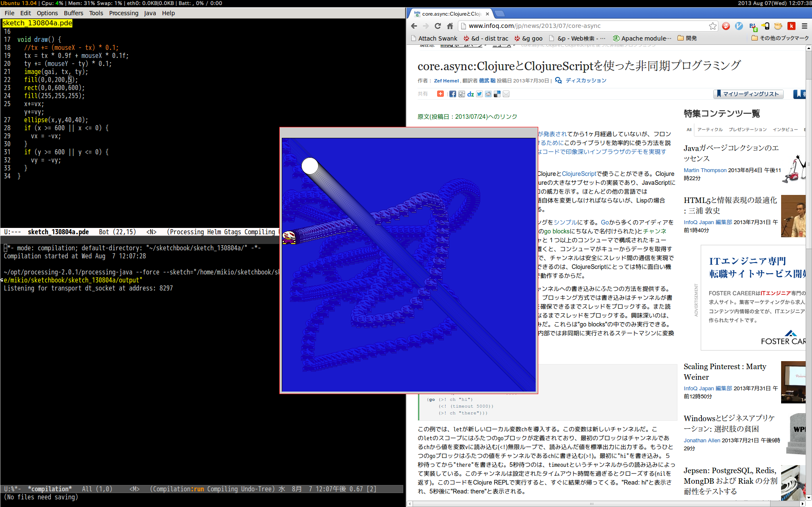This screenshot has width=812, height=507.
Task: Click sketch_130804a.pde in the Emacs mode line
Action: point(58,232)
